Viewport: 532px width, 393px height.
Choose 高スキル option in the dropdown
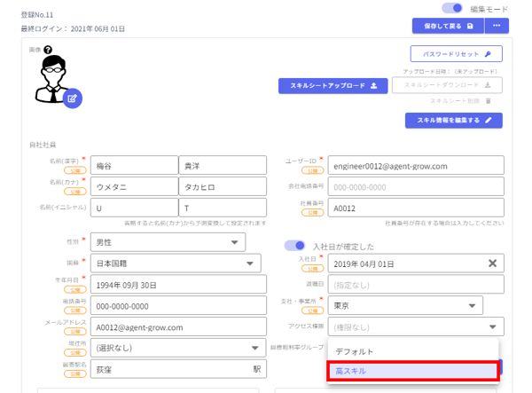412,371
